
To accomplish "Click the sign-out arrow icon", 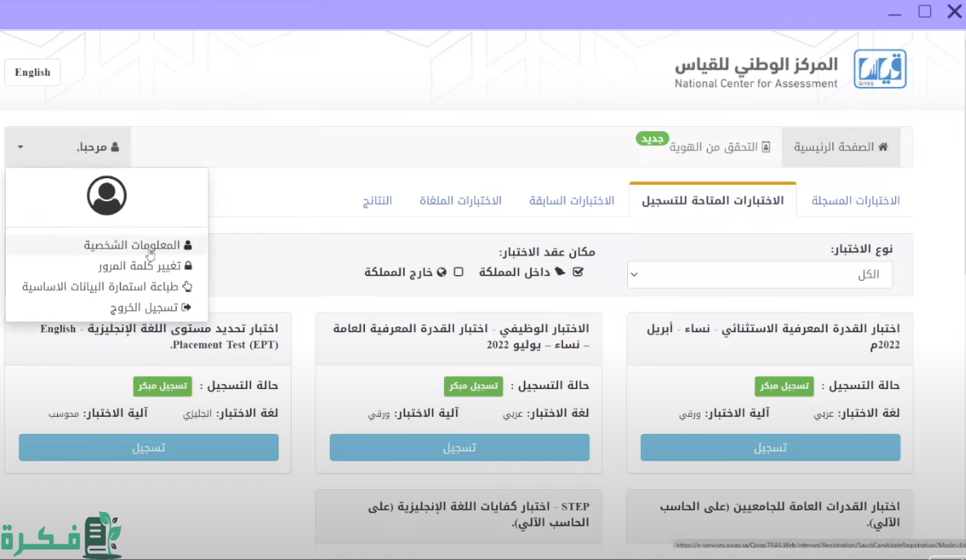I will click(x=187, y=308).
